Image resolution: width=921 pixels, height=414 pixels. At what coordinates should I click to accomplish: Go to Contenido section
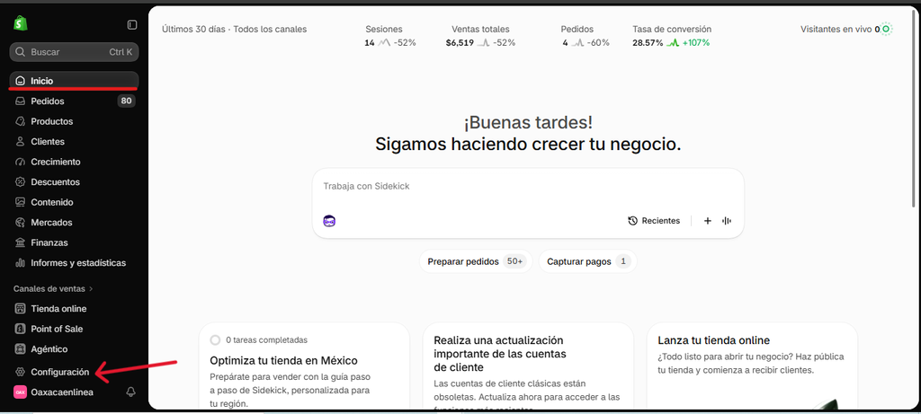click(74, 202)
